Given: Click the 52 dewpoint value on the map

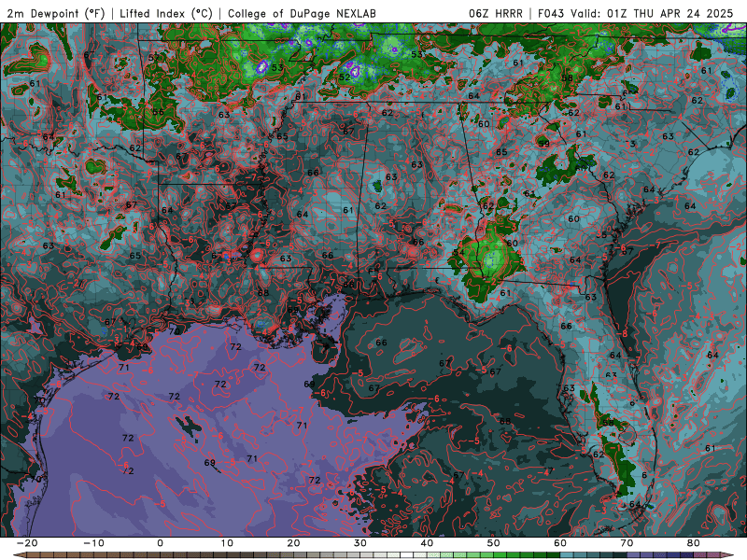Looking at the screenshot, I should coord(345,77).
